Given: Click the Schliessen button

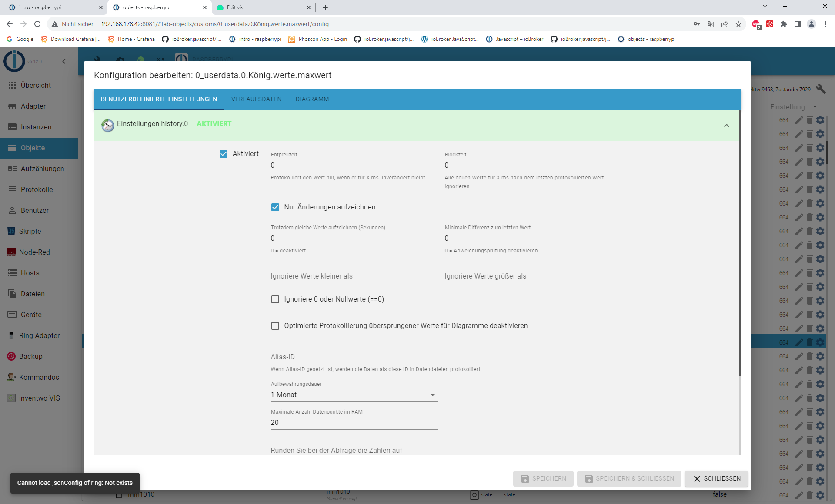Looking at the screenshot, I should pos(716,478).
